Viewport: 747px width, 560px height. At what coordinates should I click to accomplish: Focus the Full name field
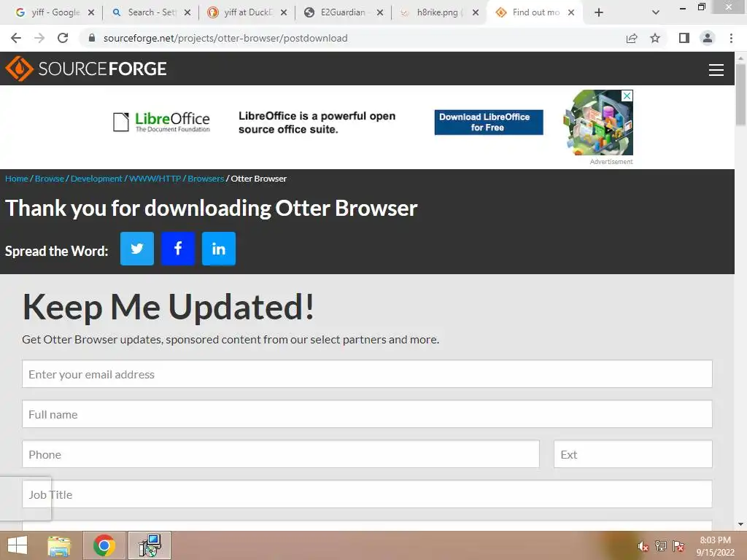[368, 414]
